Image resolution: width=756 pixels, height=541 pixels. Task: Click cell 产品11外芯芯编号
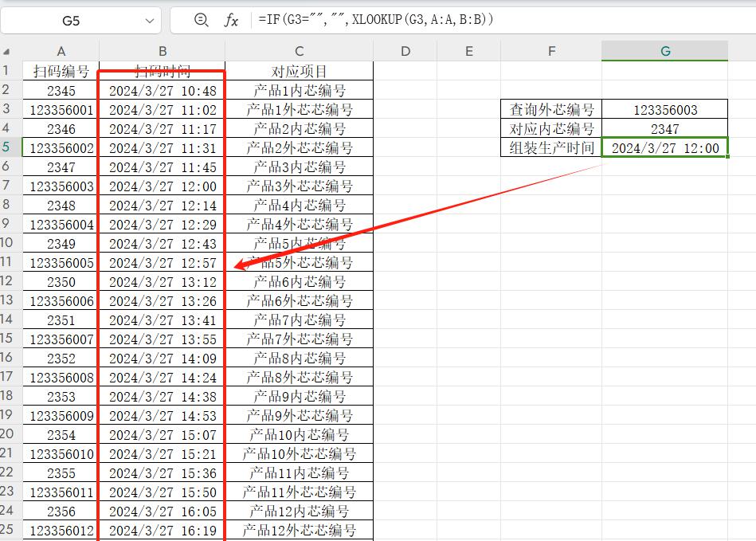click(x=299, y=492)
